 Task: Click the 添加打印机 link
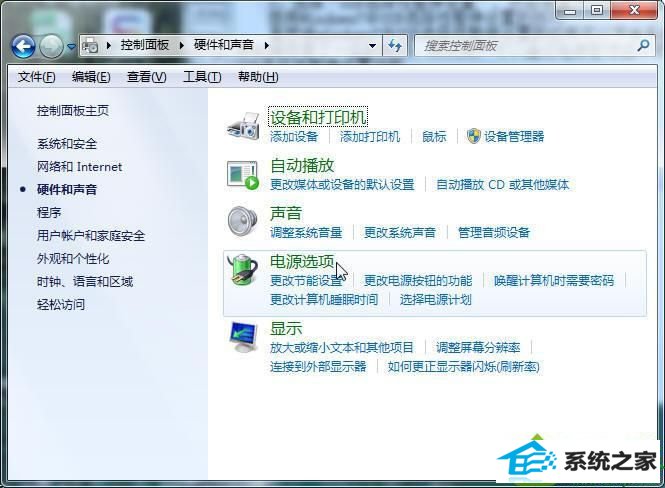(x=370, y=137)
